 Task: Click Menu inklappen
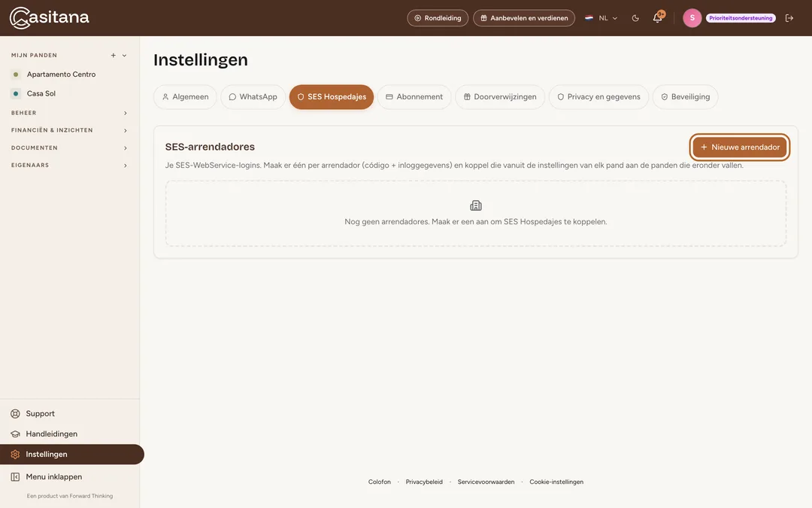coord(69,477)
